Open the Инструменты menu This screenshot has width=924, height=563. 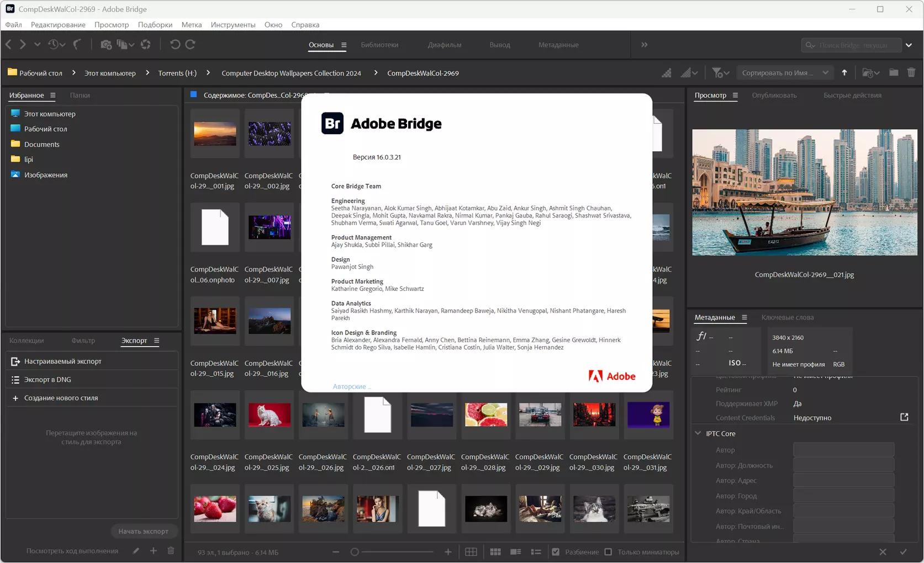coord(233,25)
